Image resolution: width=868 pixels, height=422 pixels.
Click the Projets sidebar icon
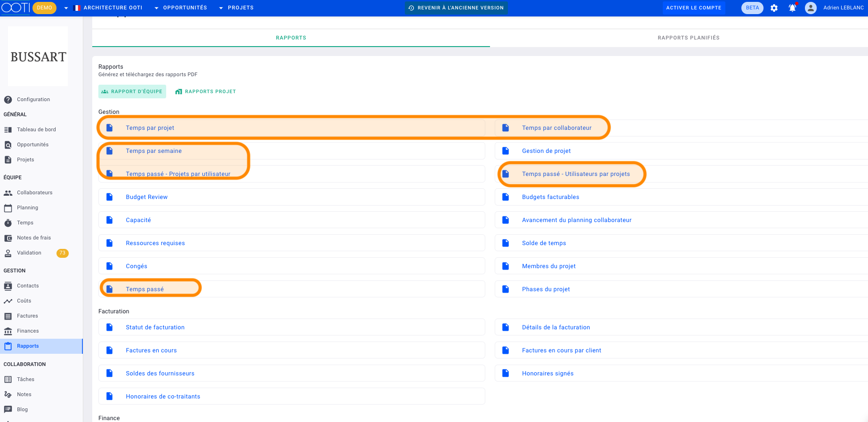pyautogui.click(x=8, y=160)
